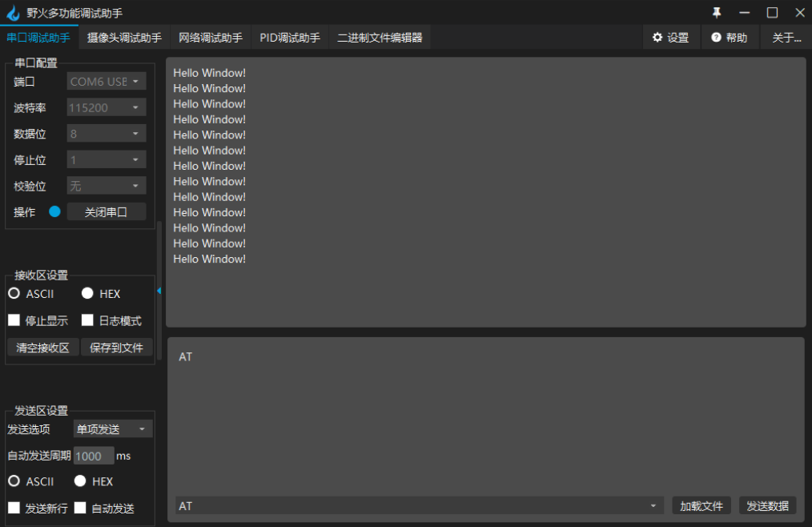This screenshot has height=527, width=812.
Task: Enable 日志模式 checkbox
Action: [87, 320]
